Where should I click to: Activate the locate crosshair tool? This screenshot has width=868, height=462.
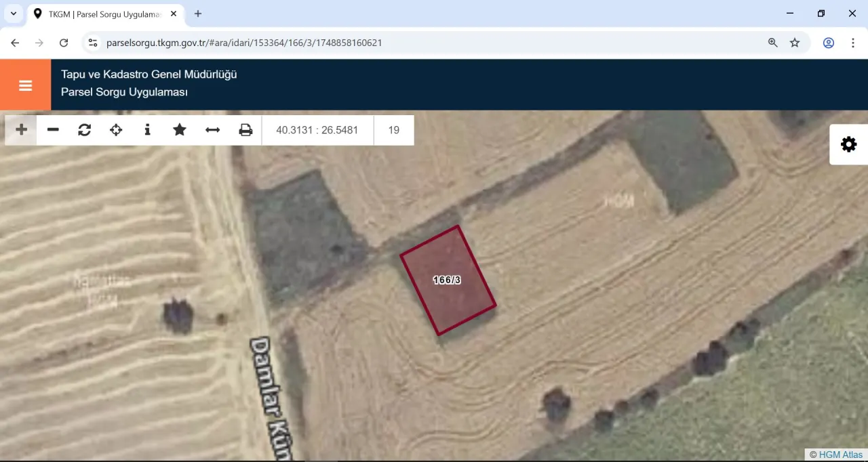point(116,130)
